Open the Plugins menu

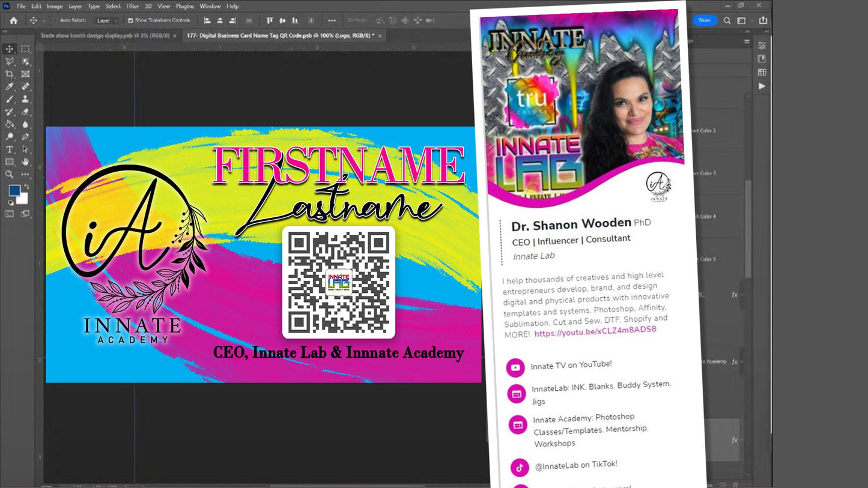coord(186,6)
